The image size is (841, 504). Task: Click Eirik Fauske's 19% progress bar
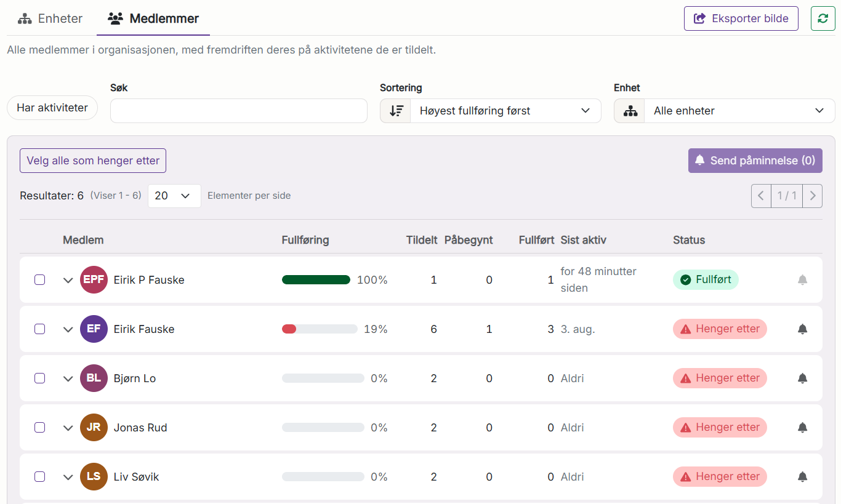pyautogui.click(x=320, y=329)
